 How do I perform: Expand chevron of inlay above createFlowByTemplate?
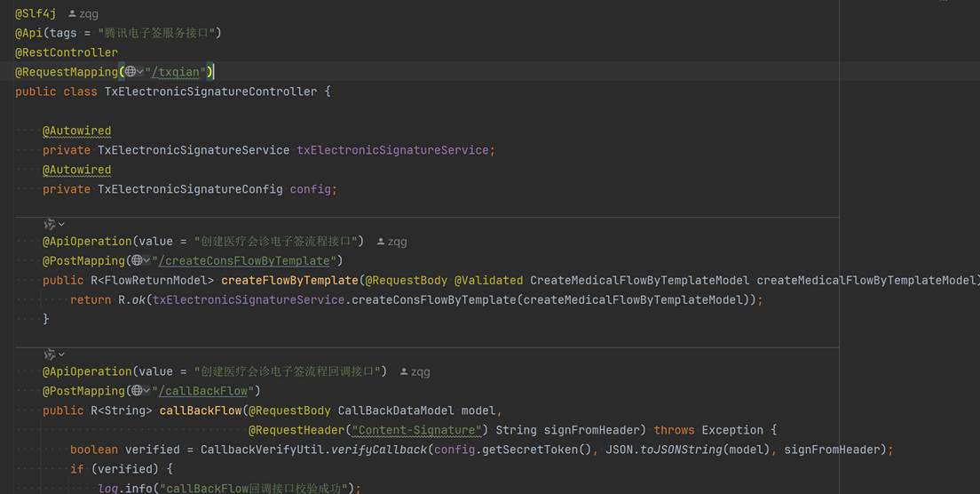(x=61, y=225)
